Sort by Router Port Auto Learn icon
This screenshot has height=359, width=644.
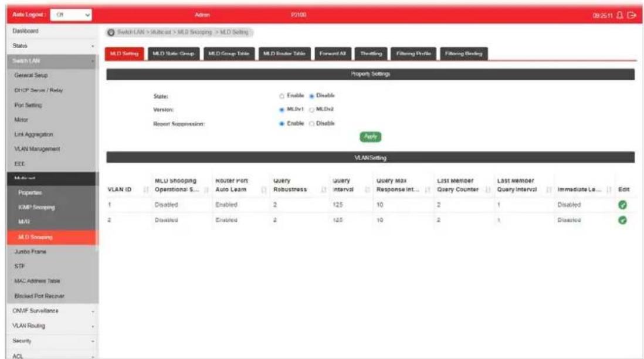tap(264, 189)
